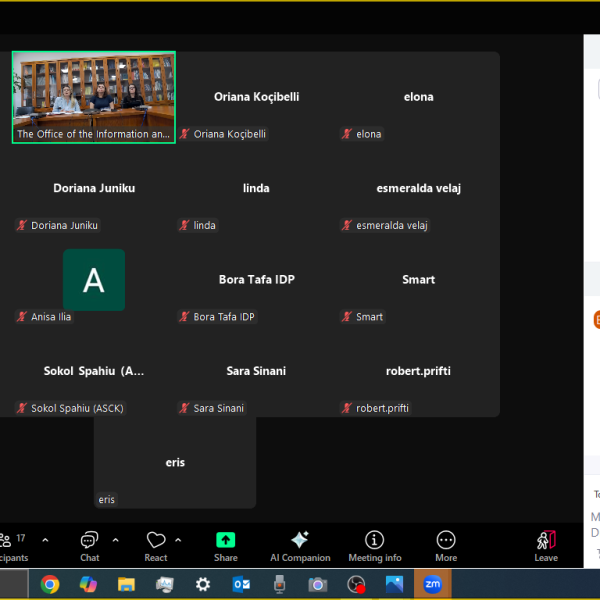Open the More options menu

tap(446, 542)
